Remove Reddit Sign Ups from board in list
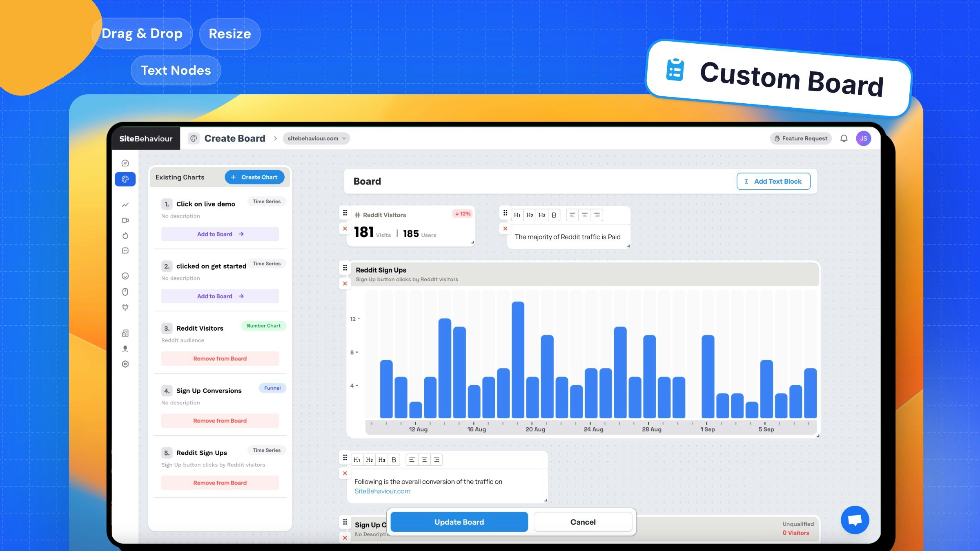 click(220, 483)
